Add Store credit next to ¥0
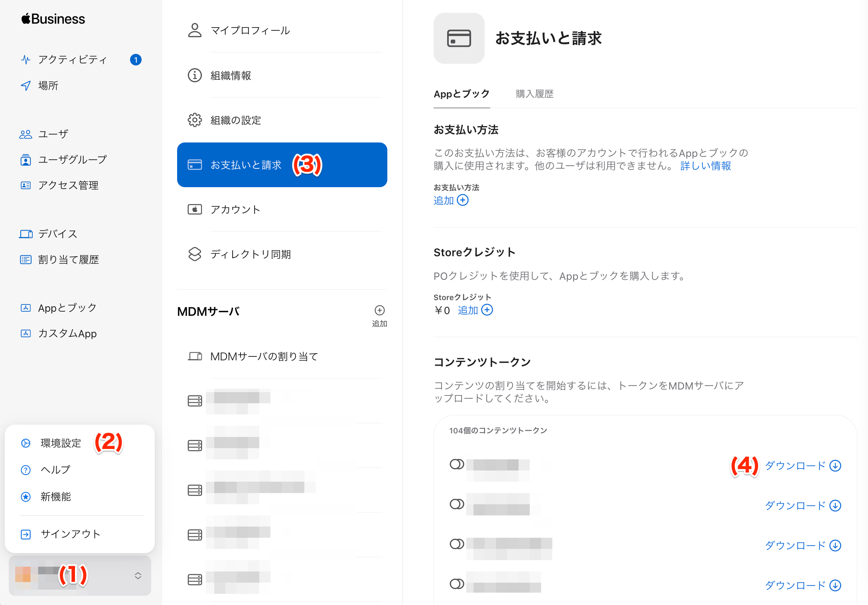 point(475,310)
